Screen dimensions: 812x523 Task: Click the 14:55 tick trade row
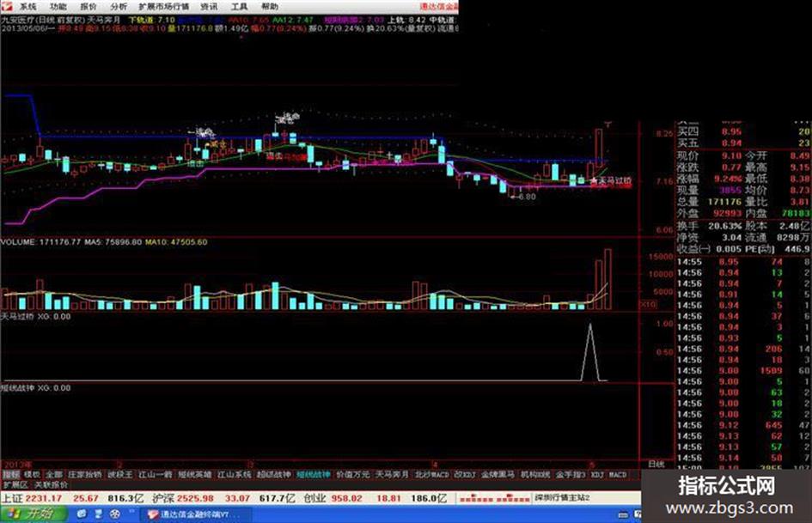[743, 261]
